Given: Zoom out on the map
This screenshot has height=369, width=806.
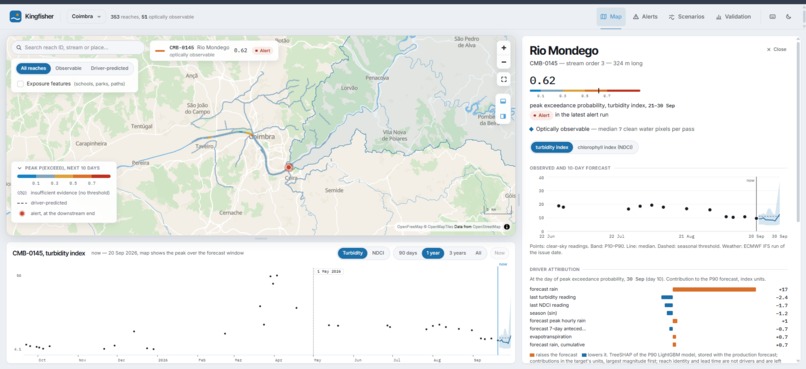Looking at the screenshot, I should click(503, 62).
